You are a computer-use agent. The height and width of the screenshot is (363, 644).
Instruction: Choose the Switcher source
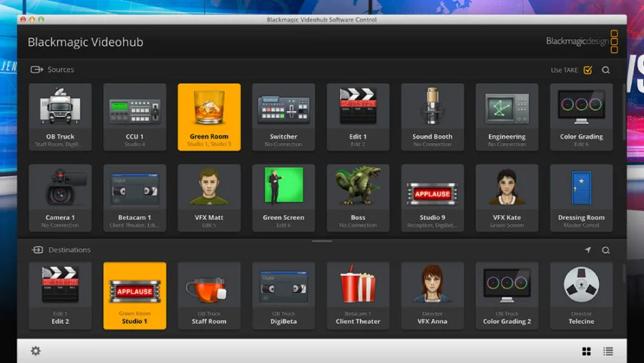click(283, 117)
